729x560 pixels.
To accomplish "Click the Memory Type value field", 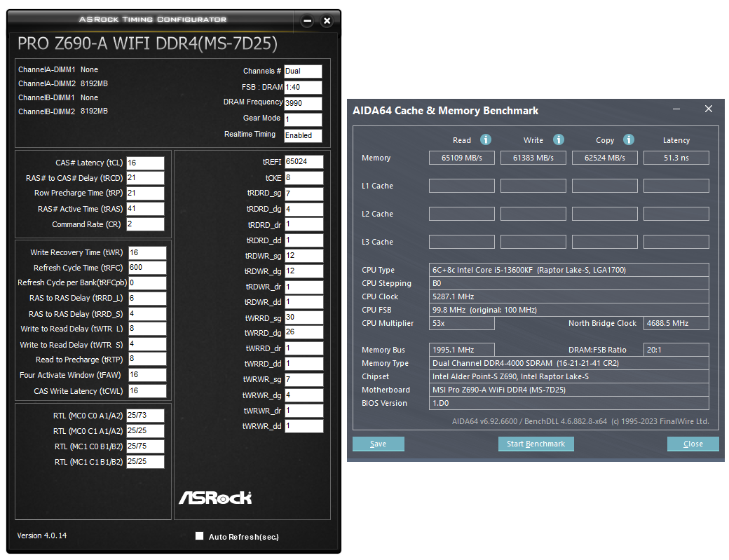I will [x=569, y=363].
